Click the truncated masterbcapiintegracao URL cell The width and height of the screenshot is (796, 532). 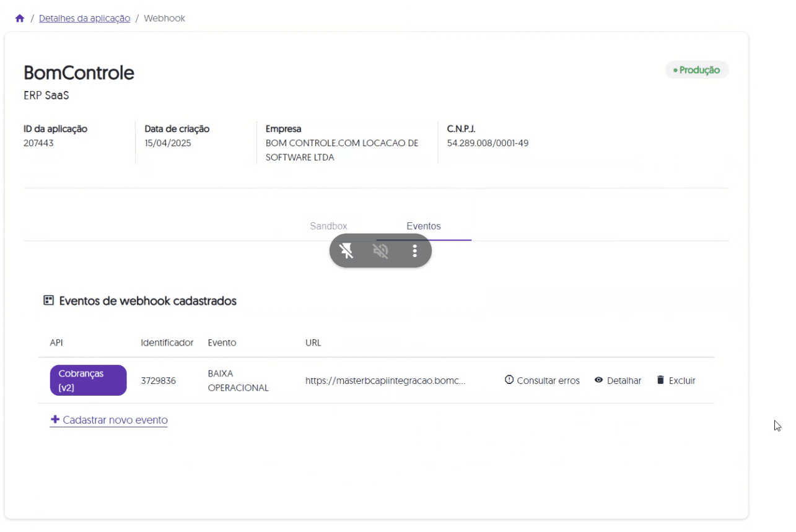click(x=385, y=381)
